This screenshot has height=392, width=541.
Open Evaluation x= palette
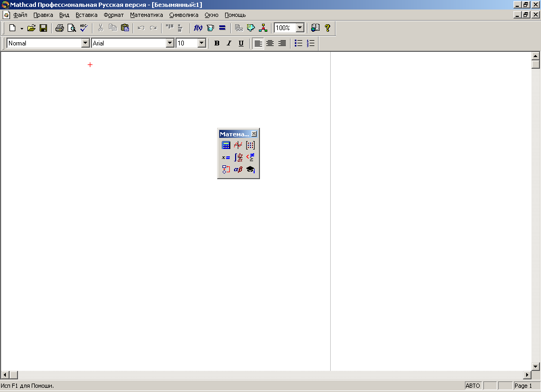[x=226, y=157]
